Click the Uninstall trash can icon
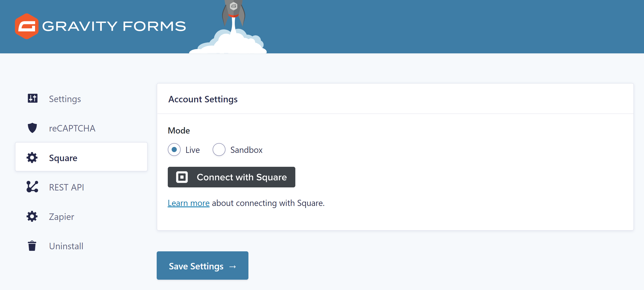Viewport: 644px width, 290px height. [32, 246]
